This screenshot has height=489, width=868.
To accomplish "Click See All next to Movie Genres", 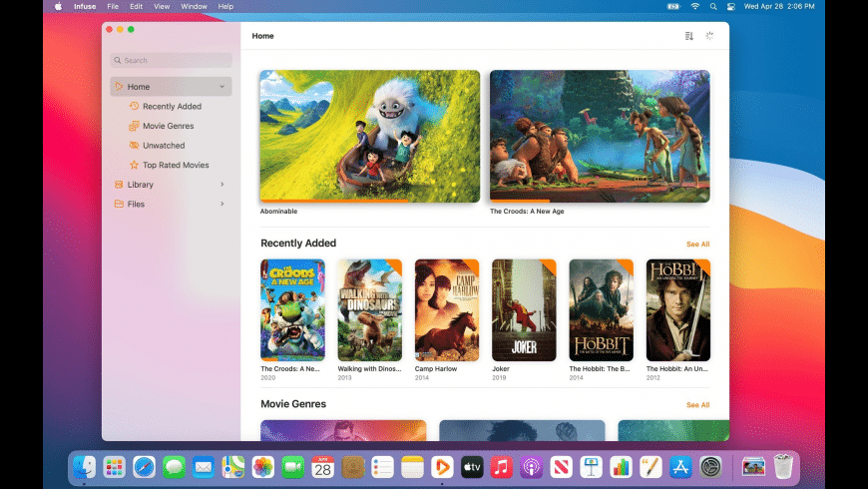I will (697, 405).
